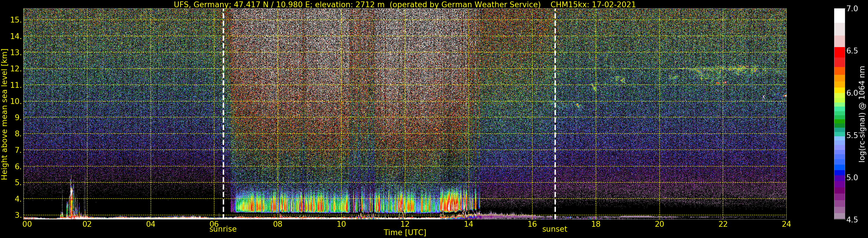The image size is (868, 238).
Task: Pick the white segment at the colorbar top
Action: 839,16
